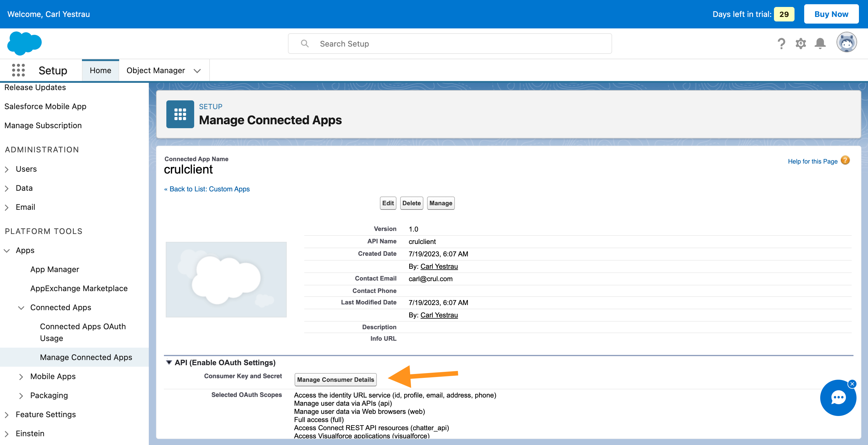Expand the Einstein node

(x=6, y=434)
